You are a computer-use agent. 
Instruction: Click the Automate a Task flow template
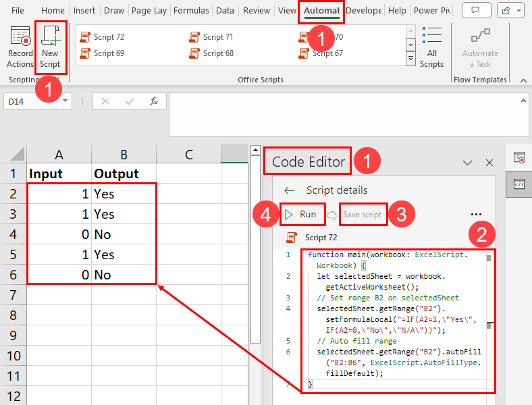(x=480, y=47)
